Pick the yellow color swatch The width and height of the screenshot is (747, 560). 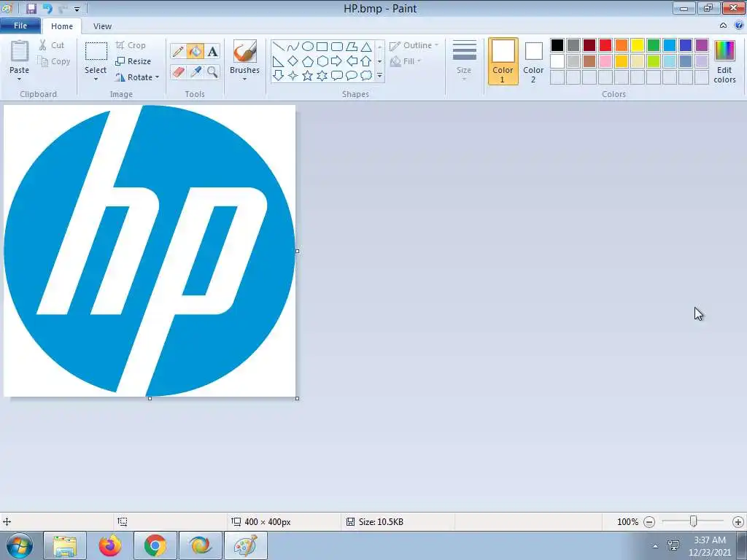[x=638, y=45]
